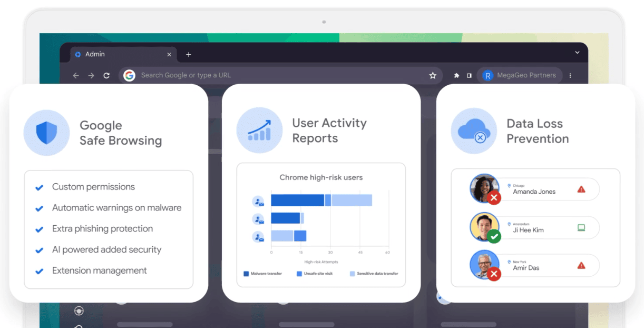
Task: Click the browser forward arrow
Action: coord(91,76)
